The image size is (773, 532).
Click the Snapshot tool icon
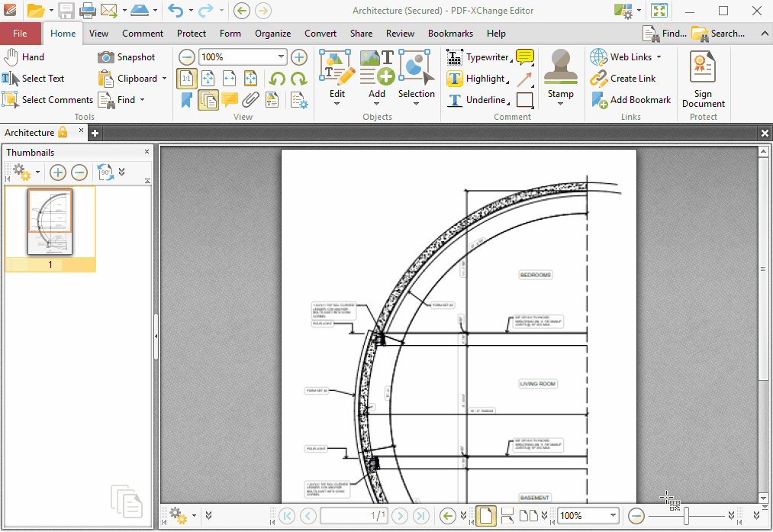point(106,57)
